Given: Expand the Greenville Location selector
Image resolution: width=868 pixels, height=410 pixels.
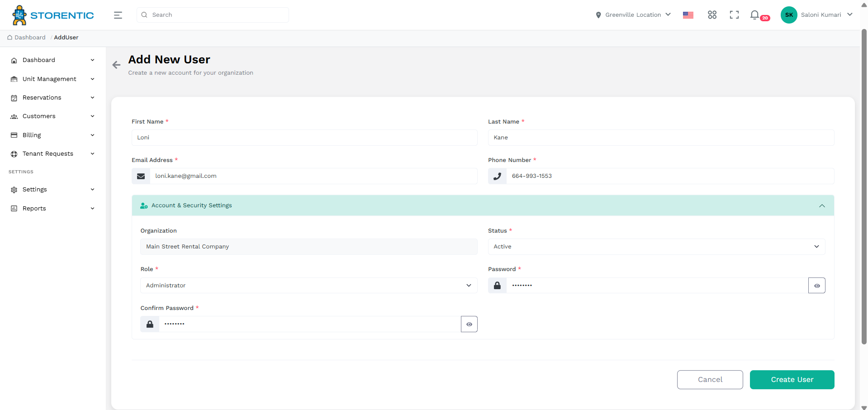Looking at the screenshot, I should coord(669,14).
